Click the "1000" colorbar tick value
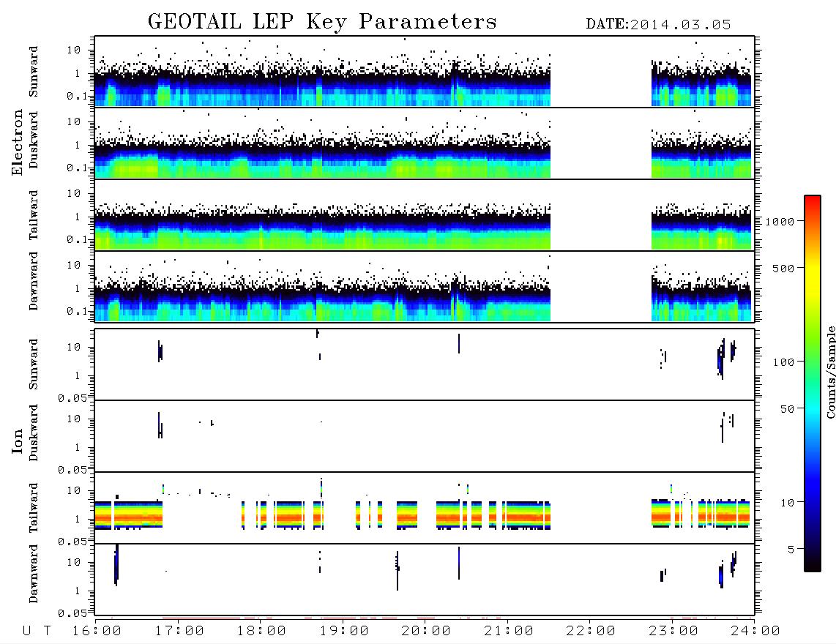 (x=780, y=221)
